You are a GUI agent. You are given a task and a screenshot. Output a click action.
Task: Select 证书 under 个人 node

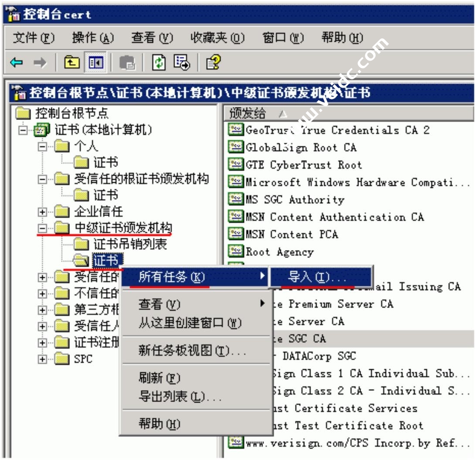click(x=105, y=162)
